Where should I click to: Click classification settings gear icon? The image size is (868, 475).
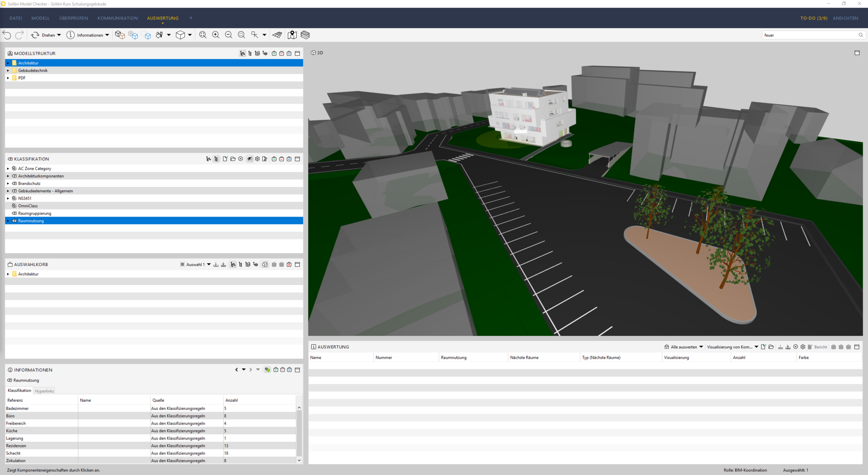tap(257, 159)
